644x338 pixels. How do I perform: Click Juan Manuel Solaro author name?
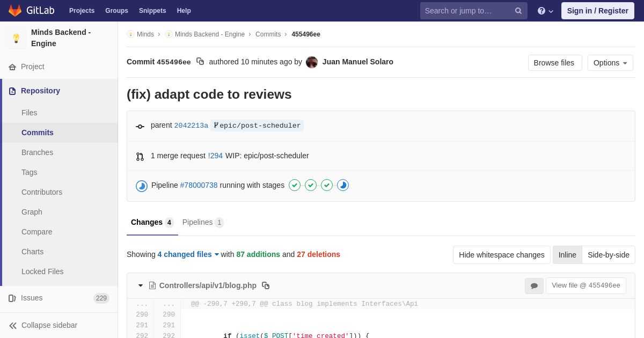358,62
